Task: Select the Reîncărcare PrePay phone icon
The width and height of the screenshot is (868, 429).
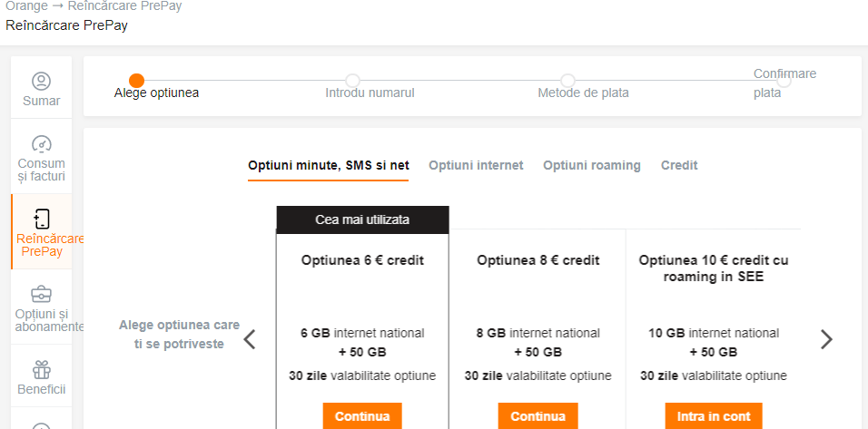Action: [41, 219]
